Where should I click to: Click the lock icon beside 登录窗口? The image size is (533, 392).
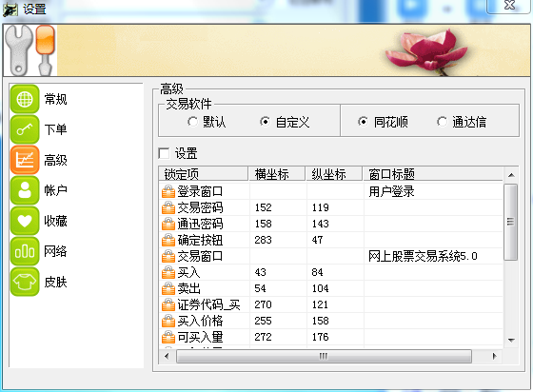[x=168, y=191]
